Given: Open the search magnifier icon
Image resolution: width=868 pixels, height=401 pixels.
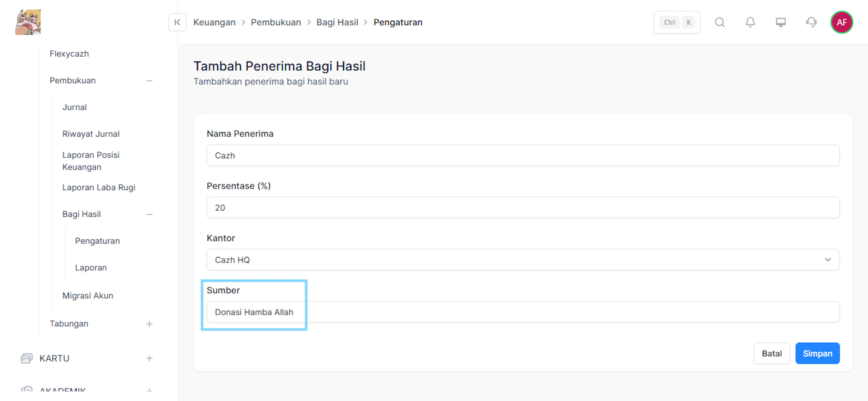Looking at the screenshot, I should pyautogui.click(x=720, y=22).
